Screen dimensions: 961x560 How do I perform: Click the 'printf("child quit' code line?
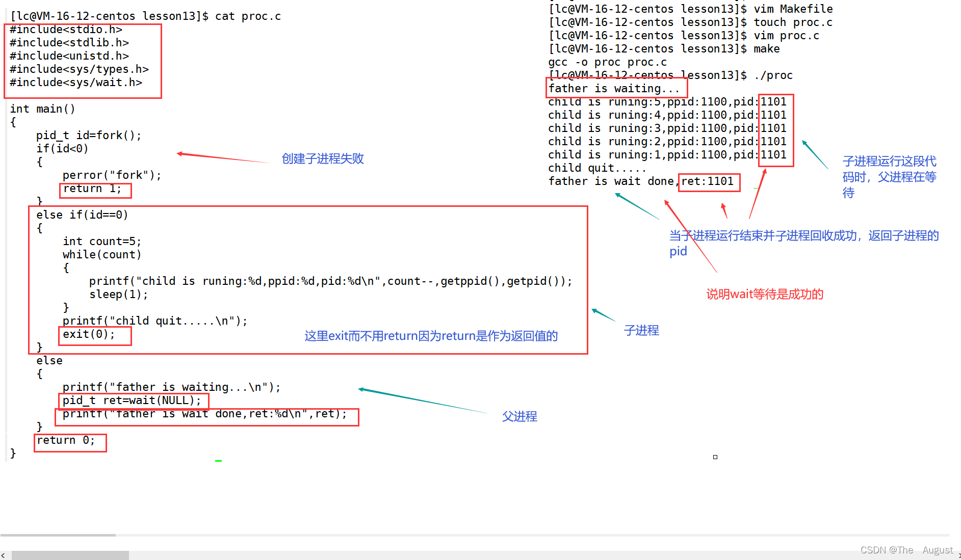tap(155, 321)
